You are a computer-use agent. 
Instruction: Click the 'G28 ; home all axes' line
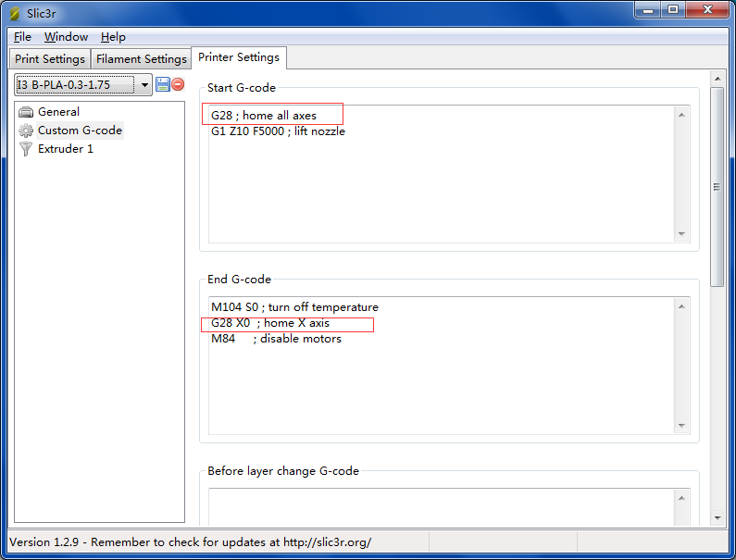(x=264, y=116)
